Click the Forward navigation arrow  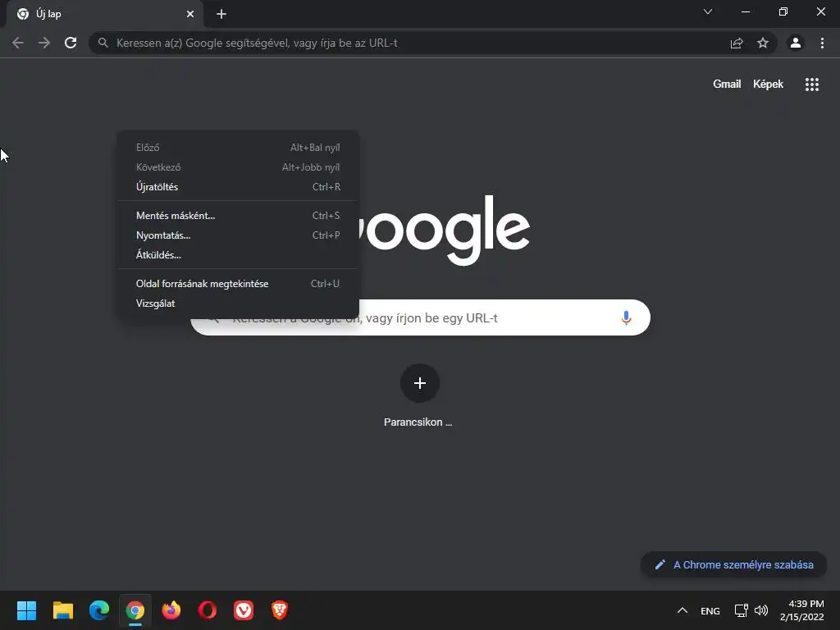[x=44, y=43]
